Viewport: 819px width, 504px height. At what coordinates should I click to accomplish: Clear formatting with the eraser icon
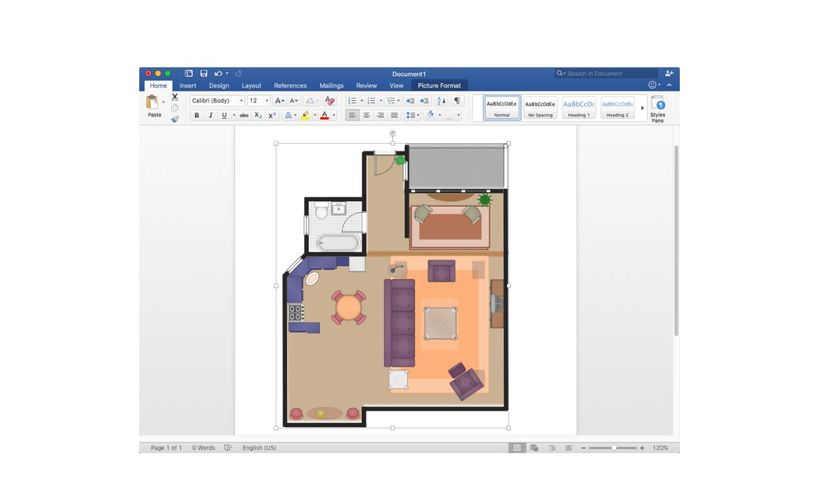click(329, 101)
